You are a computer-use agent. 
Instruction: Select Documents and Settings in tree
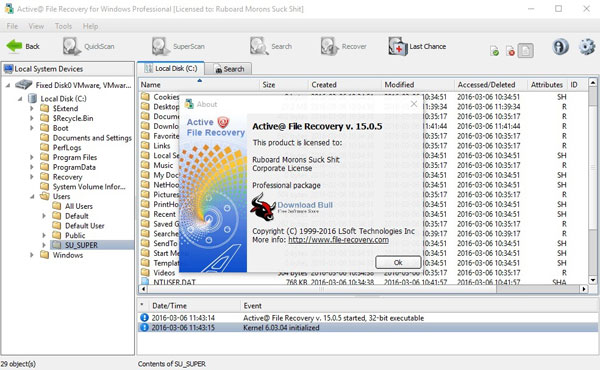[92, 138]
